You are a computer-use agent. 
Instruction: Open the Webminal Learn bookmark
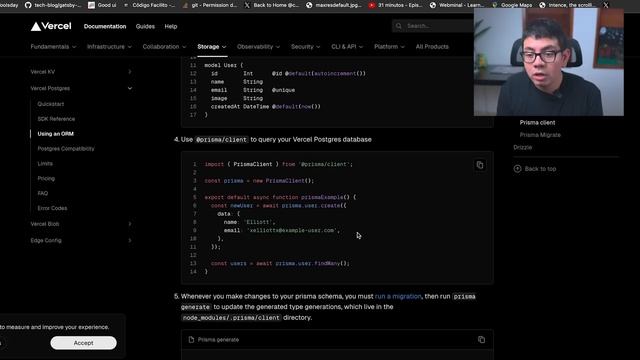click(457, 5)
